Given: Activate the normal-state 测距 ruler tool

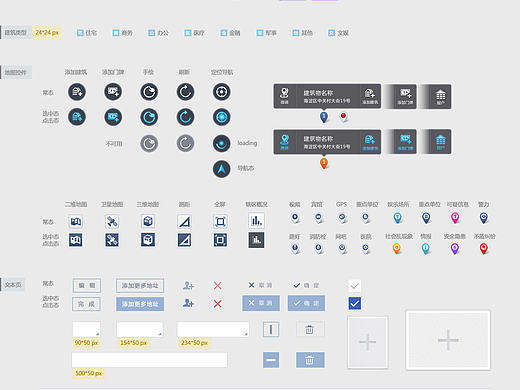Looking at the screenshot, I should click(x=184, y=221).
